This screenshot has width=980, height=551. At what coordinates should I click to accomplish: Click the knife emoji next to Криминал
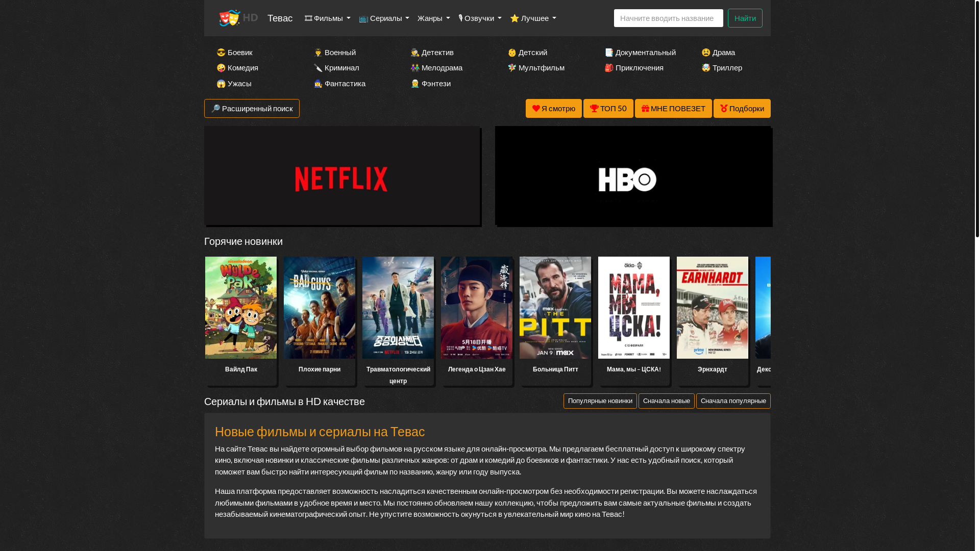[x=318, y=68]
